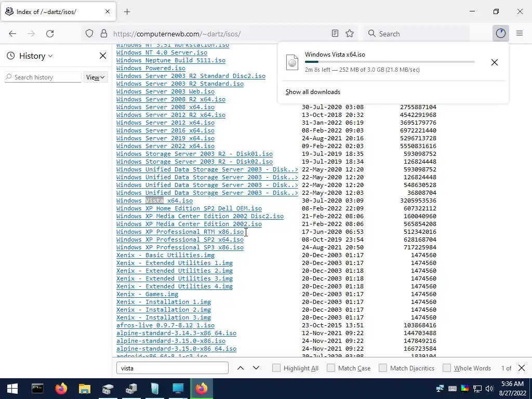Click Show all downloads
This screenshot has height=399, width=532.
(313, 92)
